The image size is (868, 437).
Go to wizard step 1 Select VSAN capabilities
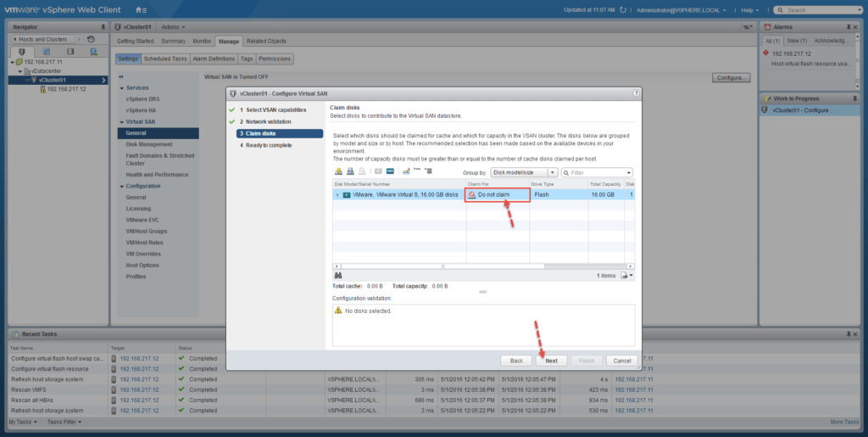pyautogui.click(x=275, y=110)
